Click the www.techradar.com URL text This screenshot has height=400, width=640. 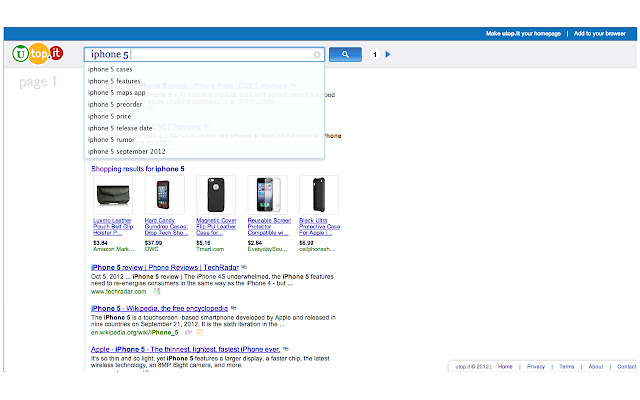click(x=118, y=292)
